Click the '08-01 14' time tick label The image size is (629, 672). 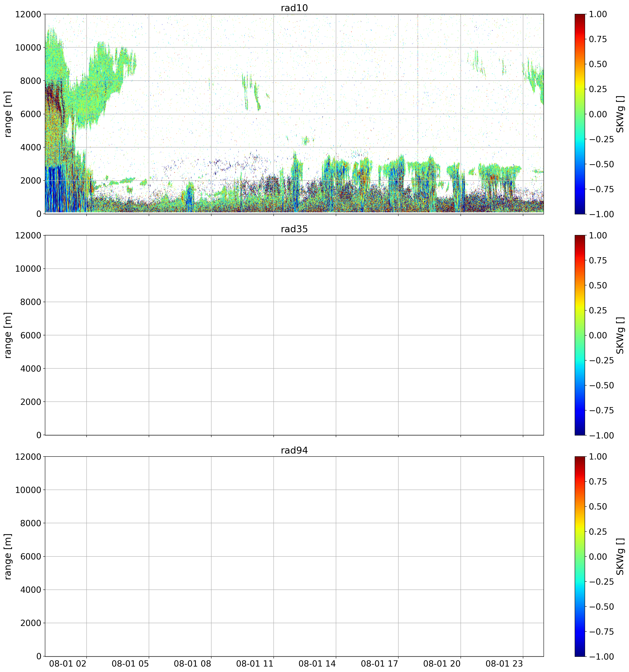point(317,664)
